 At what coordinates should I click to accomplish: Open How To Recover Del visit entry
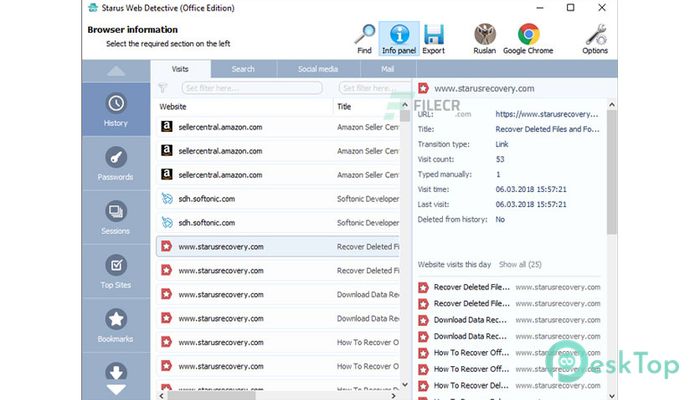pyautogui.click(x=509, y=386)
